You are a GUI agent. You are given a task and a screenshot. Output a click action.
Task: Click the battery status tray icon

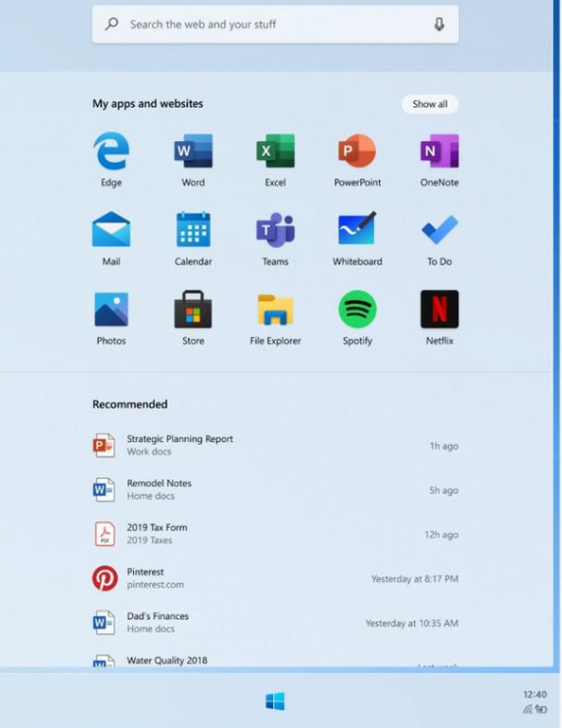541,709
